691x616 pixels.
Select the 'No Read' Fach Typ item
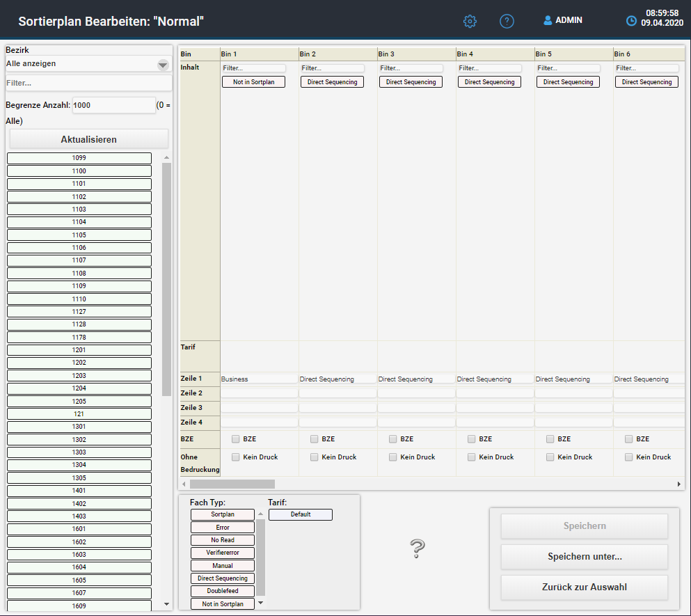point(223,540)
